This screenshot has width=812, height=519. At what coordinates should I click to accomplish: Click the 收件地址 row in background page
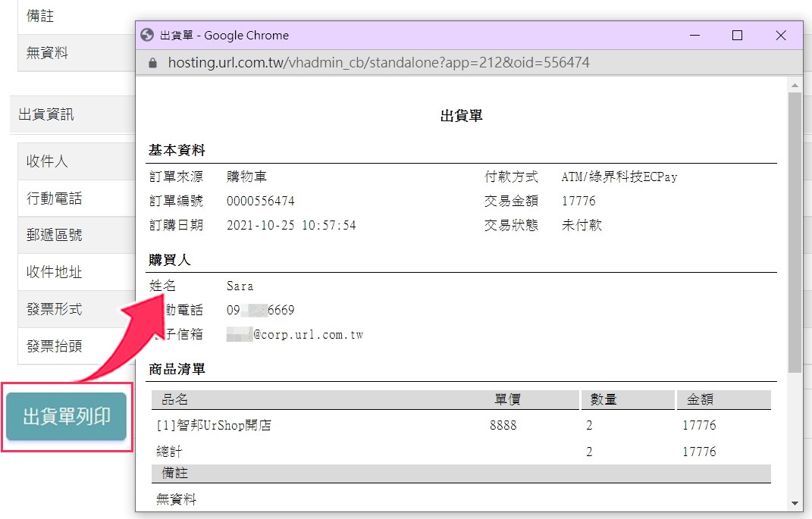(x=77, y=272)
